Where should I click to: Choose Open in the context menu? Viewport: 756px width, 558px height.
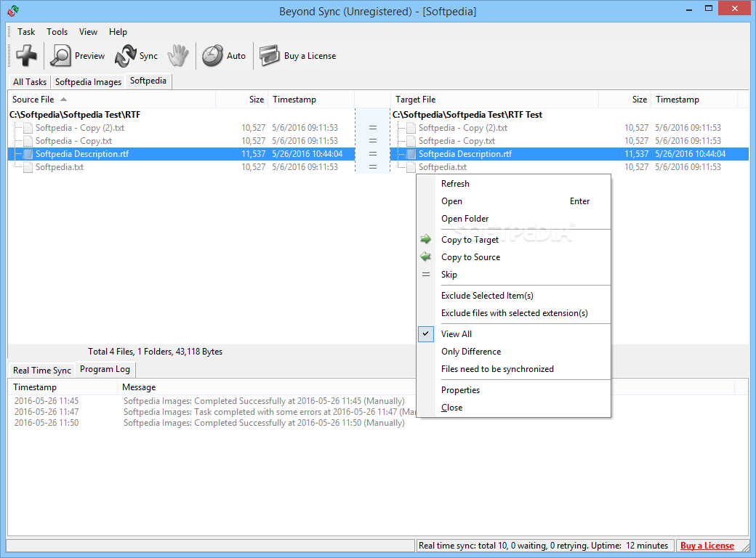pos(514,201)
